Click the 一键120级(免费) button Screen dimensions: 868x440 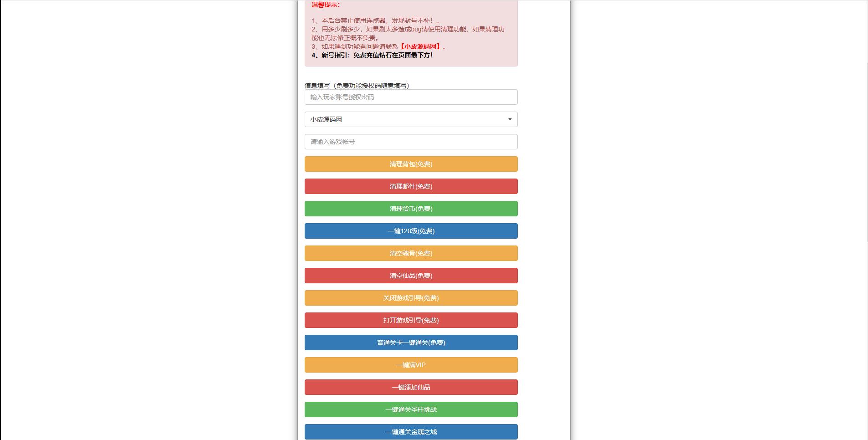[411, 231]
